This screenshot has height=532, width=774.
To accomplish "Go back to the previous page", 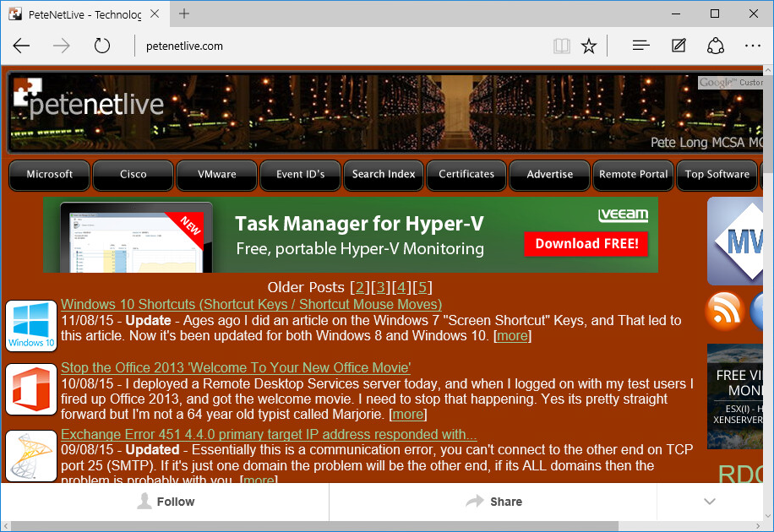I will coord(22,46).
